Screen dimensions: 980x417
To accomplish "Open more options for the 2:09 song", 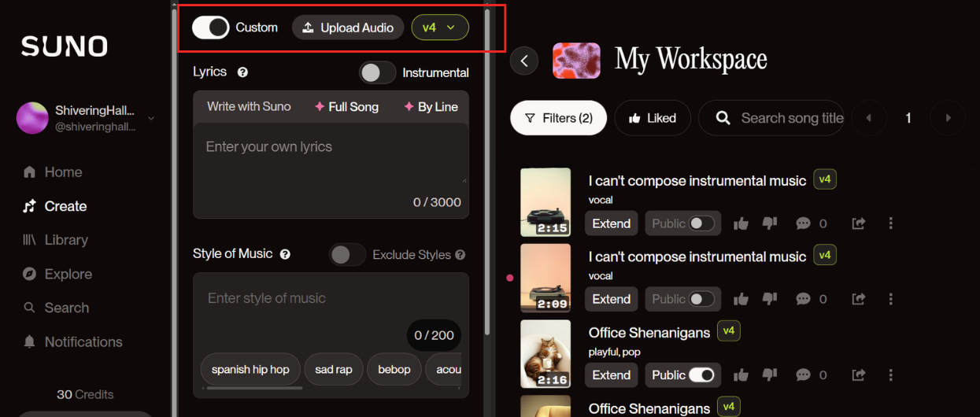I will coord(891,299).
